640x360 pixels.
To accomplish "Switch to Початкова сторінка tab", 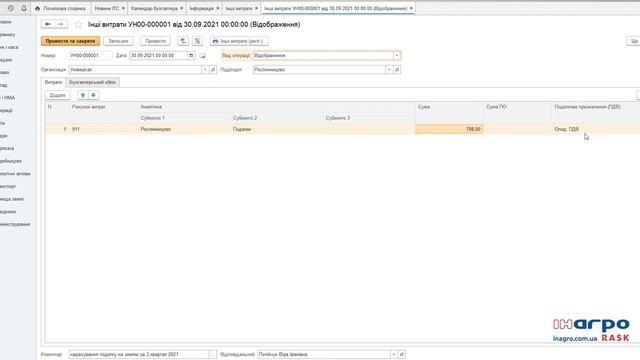I will 60,8.
